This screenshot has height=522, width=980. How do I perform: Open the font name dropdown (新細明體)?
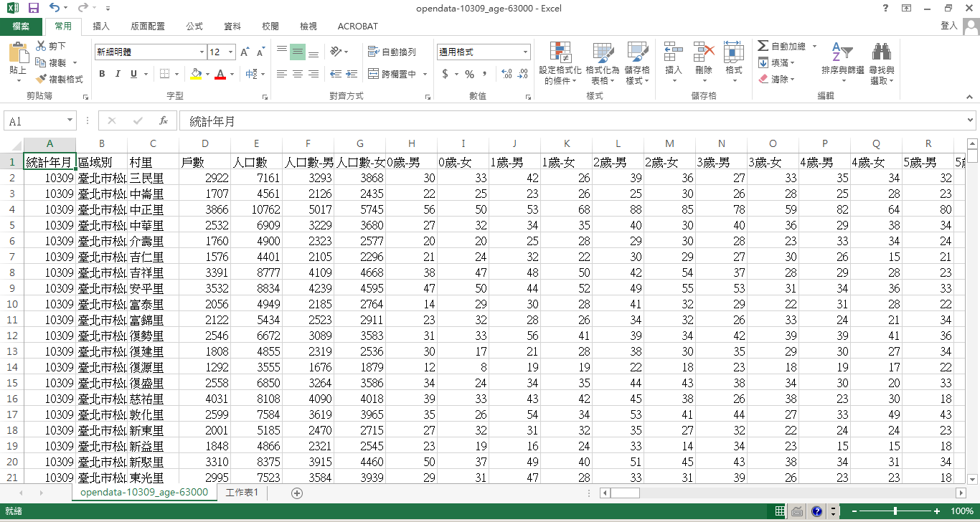[202, 52]
